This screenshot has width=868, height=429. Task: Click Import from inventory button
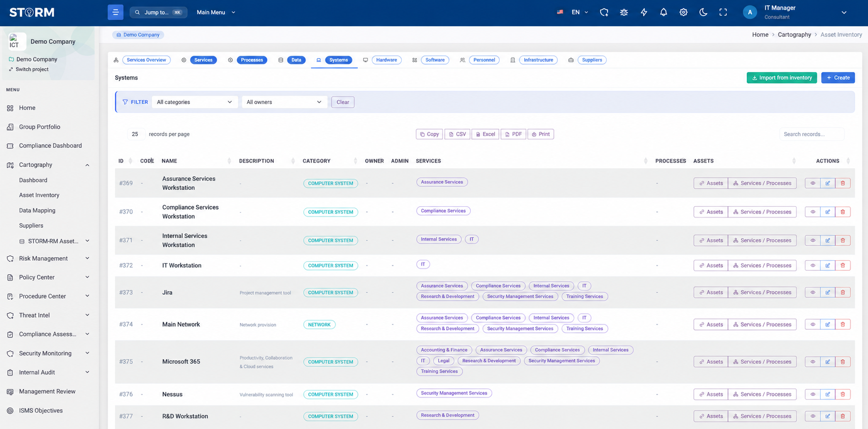(x=782, y=78)
